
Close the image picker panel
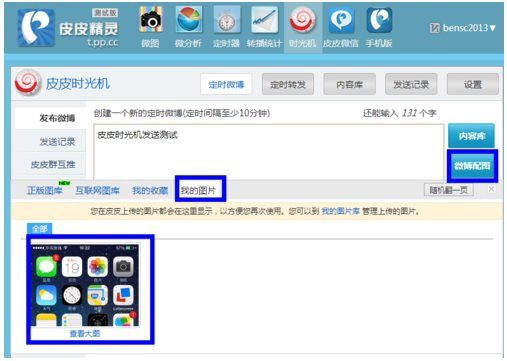[491, 189]
